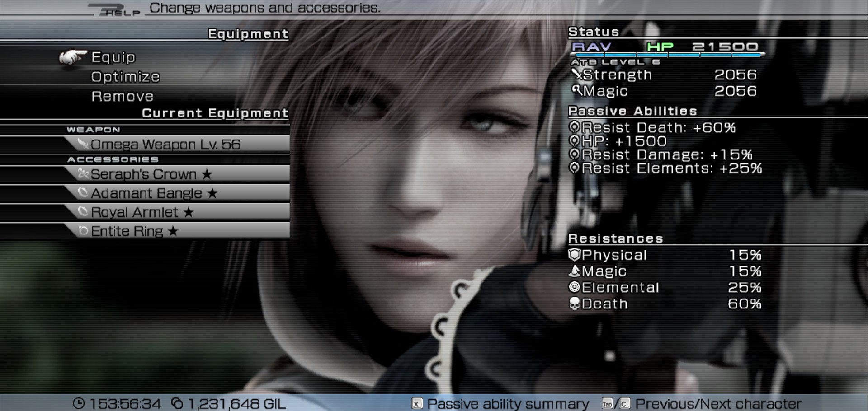Click the Help icon at top
The height and width of the screenshot is (411, 868).
click(114, 10)
